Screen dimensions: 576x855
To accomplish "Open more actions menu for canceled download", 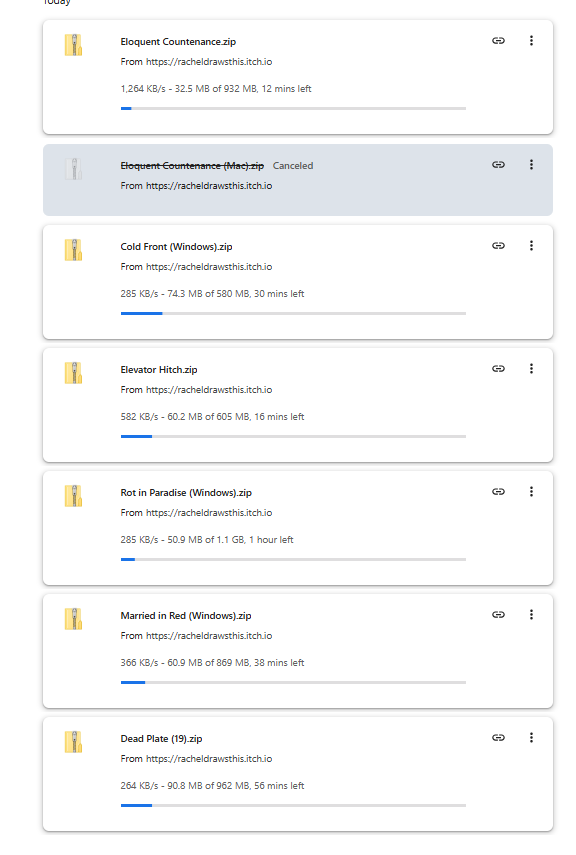I will click(531, 165).
